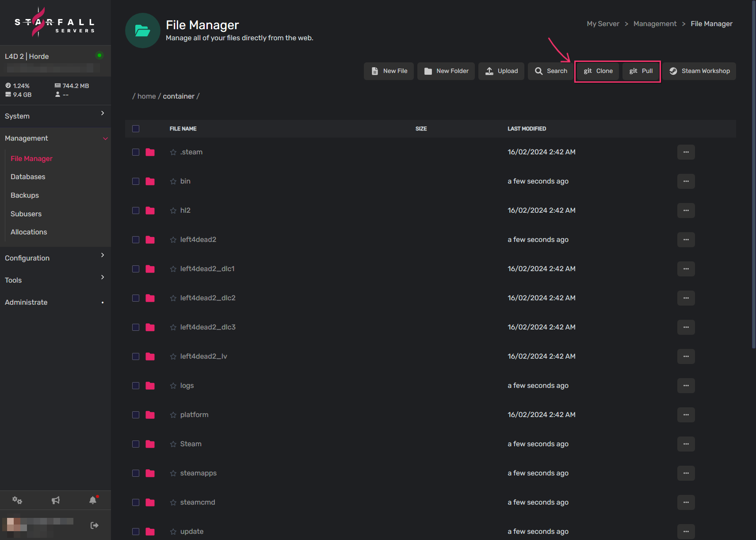756x540 pixels.
Task: Check the left4dead2 folder checkbox
Action: [136, 240]
